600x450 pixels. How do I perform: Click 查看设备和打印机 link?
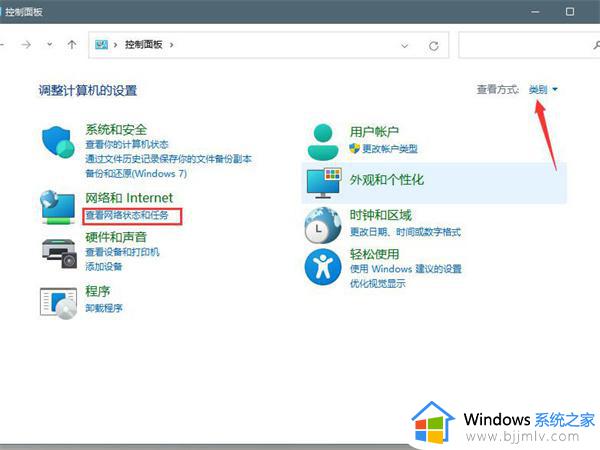click(122, 252)
